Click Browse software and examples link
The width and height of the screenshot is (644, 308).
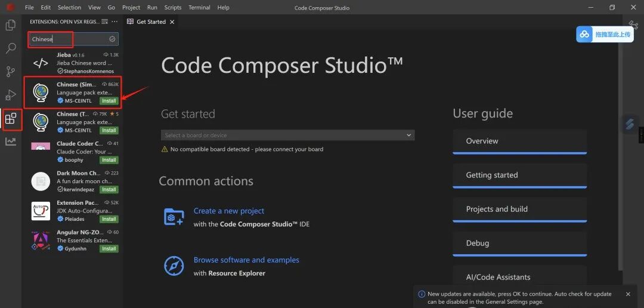pyautogui.click(x=246, y=260)
